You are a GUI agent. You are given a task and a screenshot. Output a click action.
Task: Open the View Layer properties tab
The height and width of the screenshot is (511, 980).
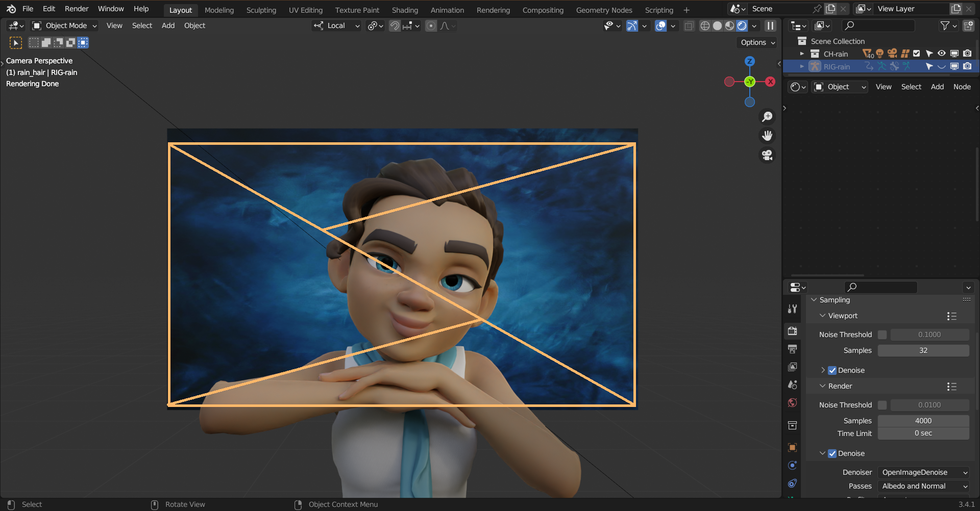click(x=792, y=367)
